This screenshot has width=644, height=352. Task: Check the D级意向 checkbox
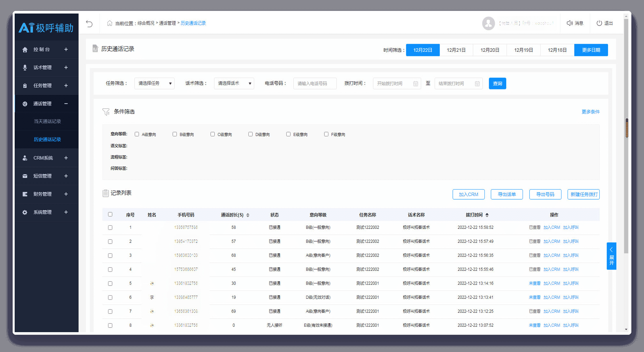click(x=250, y=134)
